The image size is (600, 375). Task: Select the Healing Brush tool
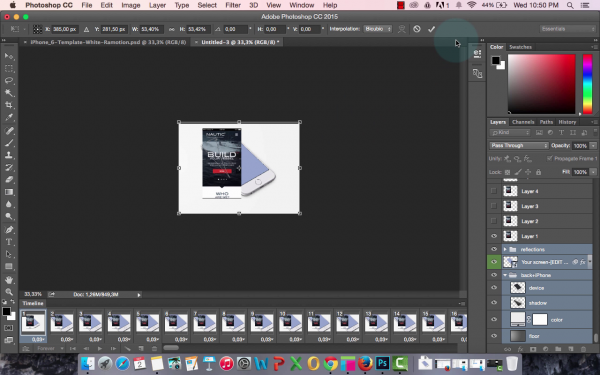(x=9, y=131)
